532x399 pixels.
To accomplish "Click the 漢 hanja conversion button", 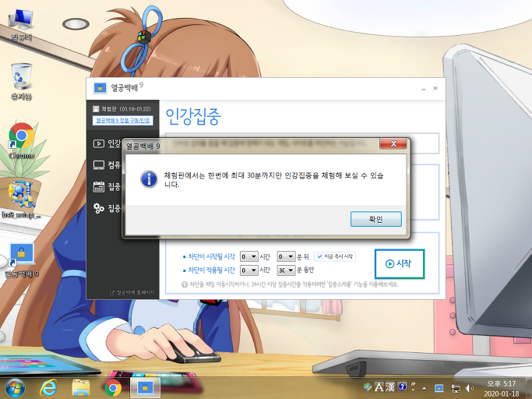I will (x=389, y=387).
